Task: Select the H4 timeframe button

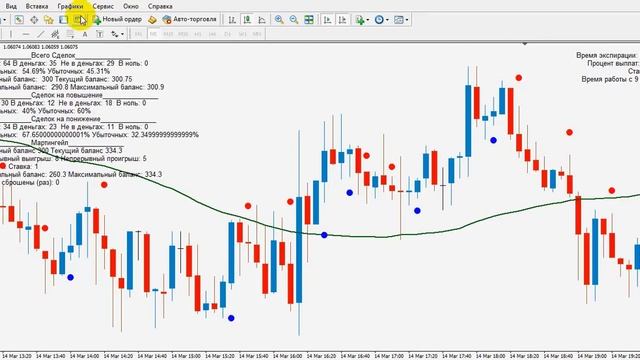Action: tap(212, 34)
